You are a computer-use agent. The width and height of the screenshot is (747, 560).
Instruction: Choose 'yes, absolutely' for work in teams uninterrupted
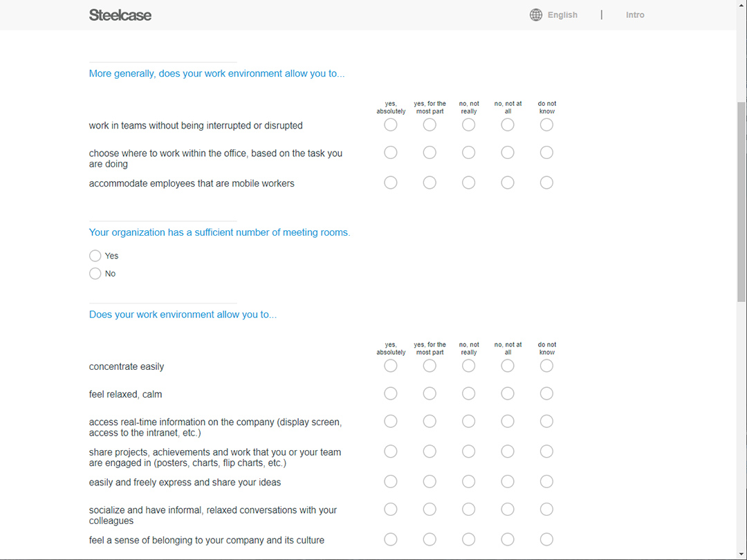[x=391, y=124]
